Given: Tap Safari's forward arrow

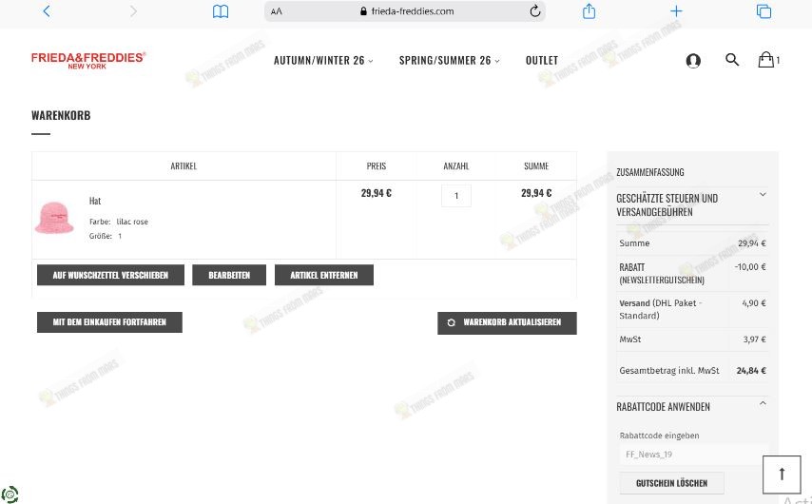Looking at the screenshot, I should point(133,10).
